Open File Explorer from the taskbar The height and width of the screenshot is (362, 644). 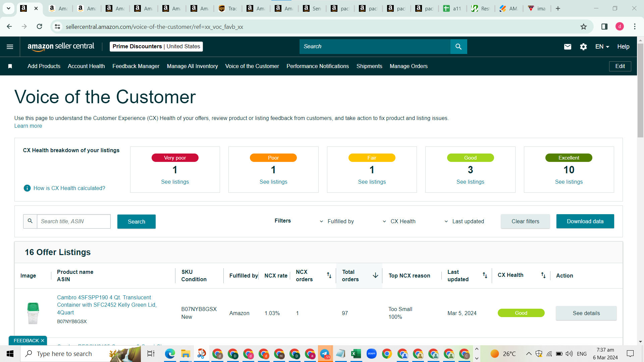pyautogui.click(x=185, y=354)
